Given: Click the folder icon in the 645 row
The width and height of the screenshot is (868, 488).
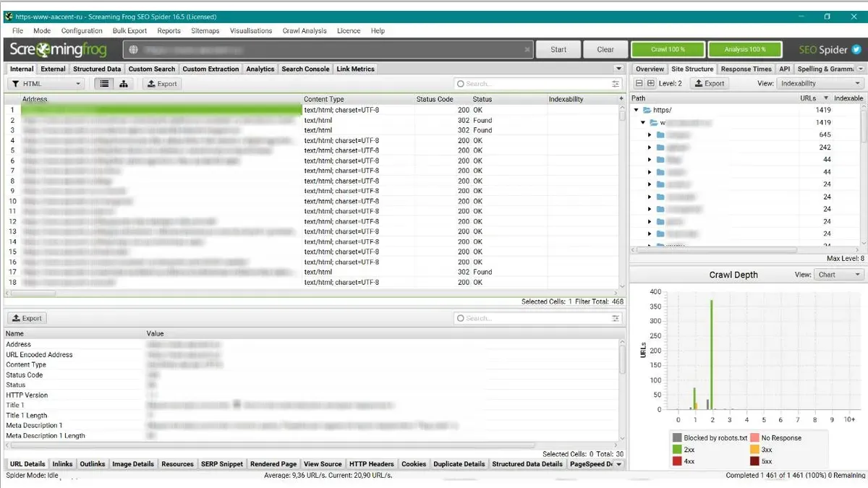Looking at the screenshot, I should 660,135.
